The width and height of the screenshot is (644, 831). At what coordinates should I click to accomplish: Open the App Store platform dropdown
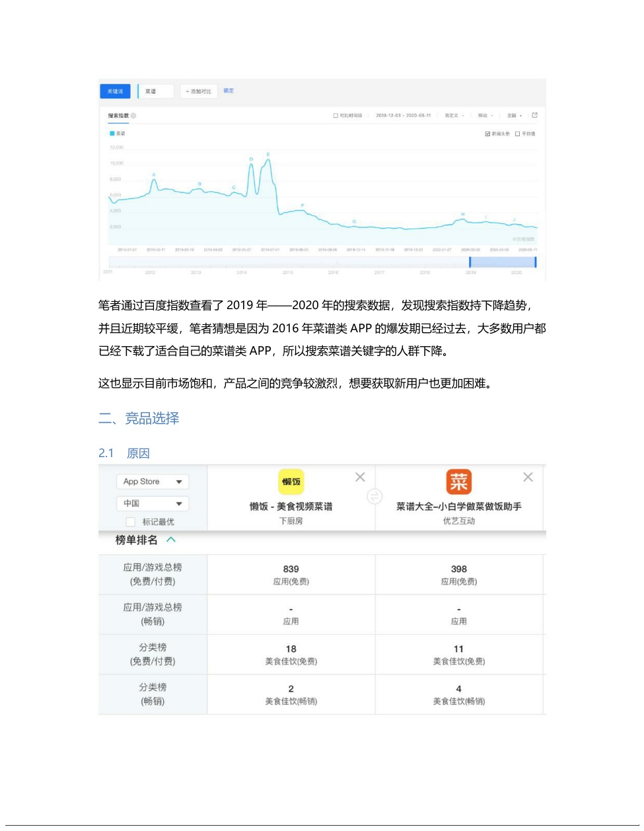[x=153, y=482]
